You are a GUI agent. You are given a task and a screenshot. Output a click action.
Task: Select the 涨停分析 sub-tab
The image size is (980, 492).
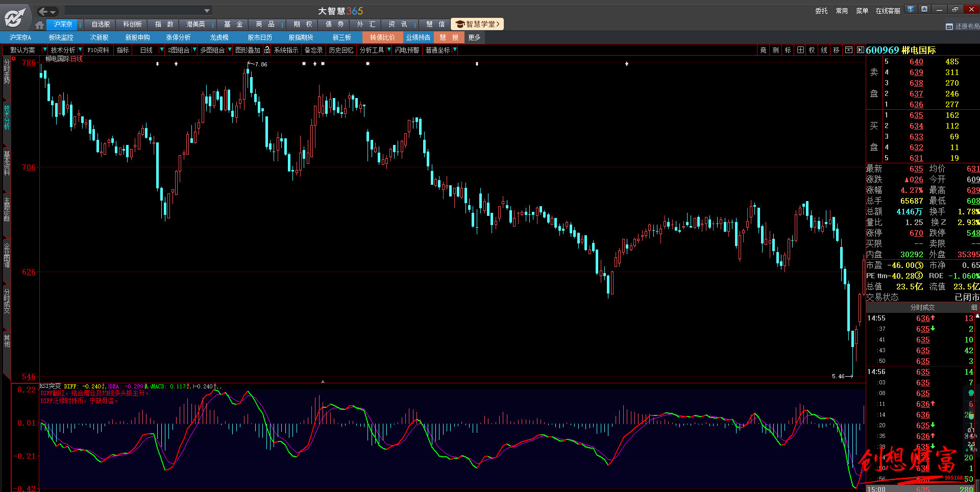178,37
